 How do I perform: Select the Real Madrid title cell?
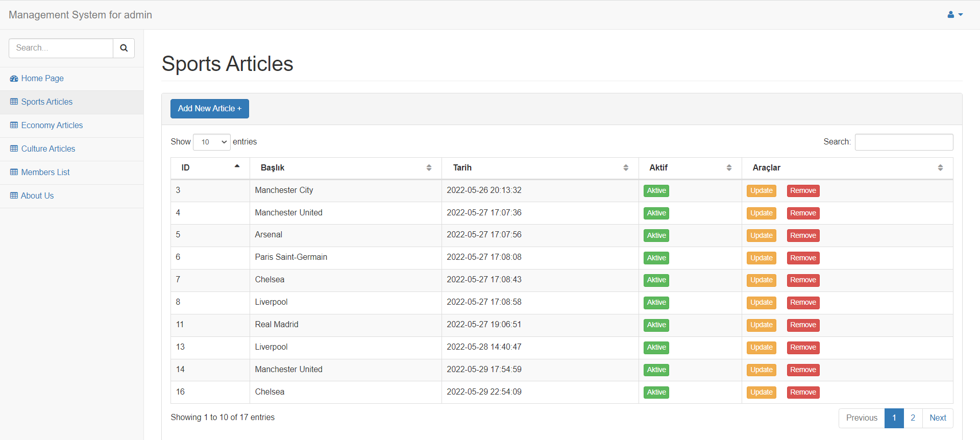[346, 325]
